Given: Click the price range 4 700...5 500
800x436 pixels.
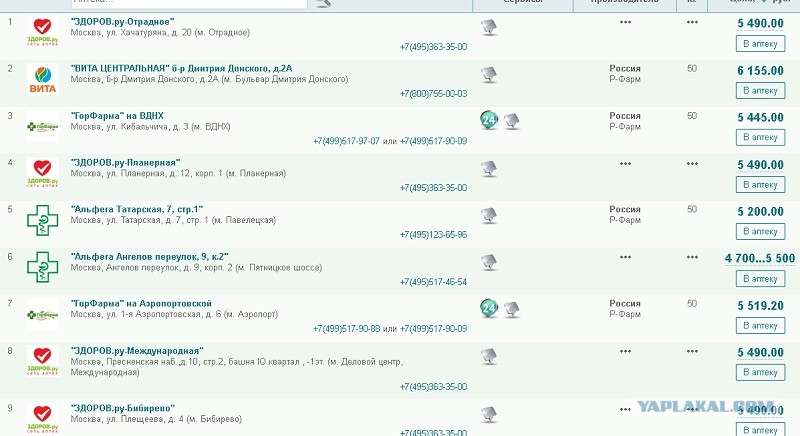Looking at the screenshot, I should pyautogui.click(x=760, y=259).
